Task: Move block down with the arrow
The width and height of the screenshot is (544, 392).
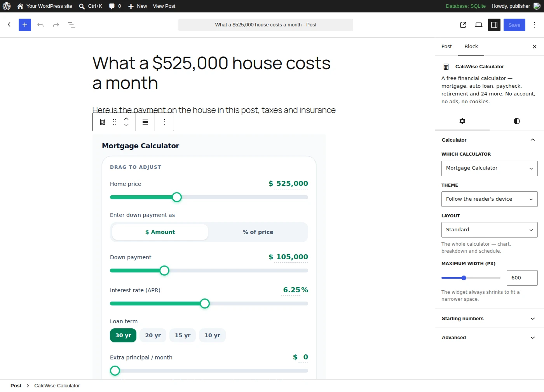Action: [126, 125]
